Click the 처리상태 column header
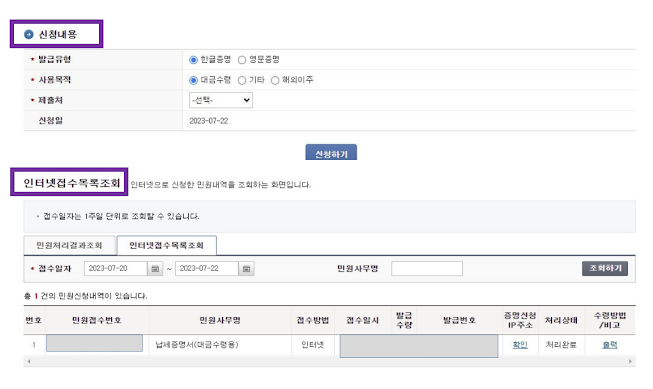The height and width of the screenshot is (389, 653). pos(561,320)
